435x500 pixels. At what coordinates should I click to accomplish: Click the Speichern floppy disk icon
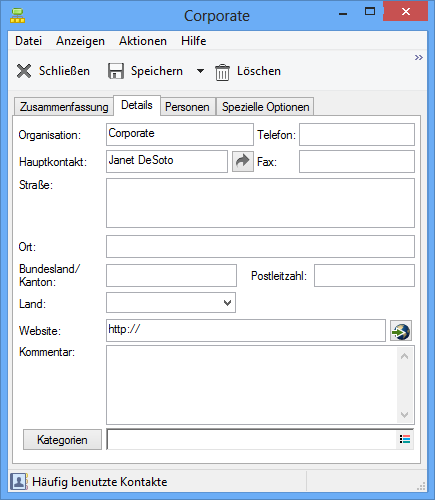(116, 71)
